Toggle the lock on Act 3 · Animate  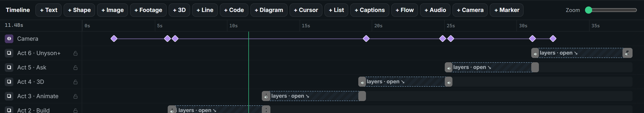[x=75, y=96]
